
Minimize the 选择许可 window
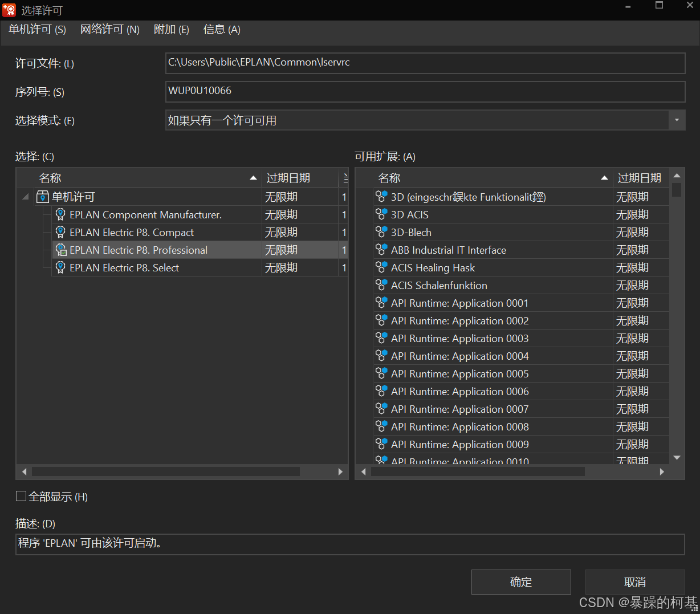[x=628, y=6]
